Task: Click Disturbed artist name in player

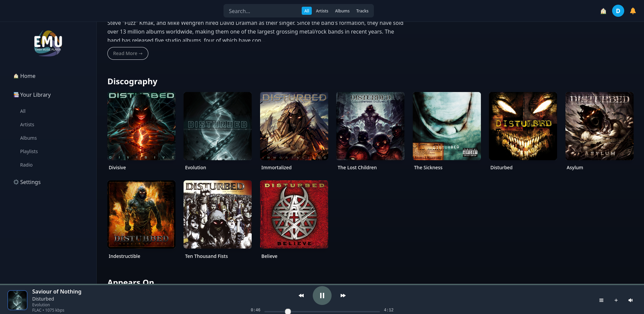Action: [x=43, y=299]
